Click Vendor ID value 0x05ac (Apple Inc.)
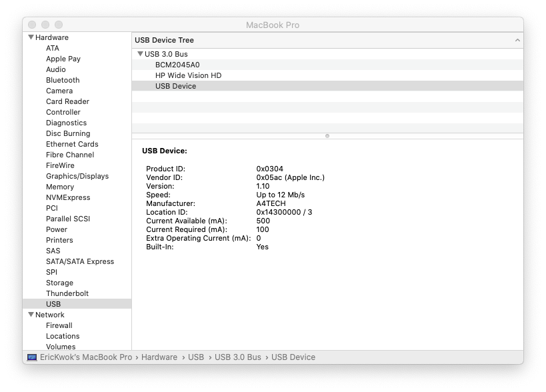This screenshot has width=546, height=392. pos(291,177)
